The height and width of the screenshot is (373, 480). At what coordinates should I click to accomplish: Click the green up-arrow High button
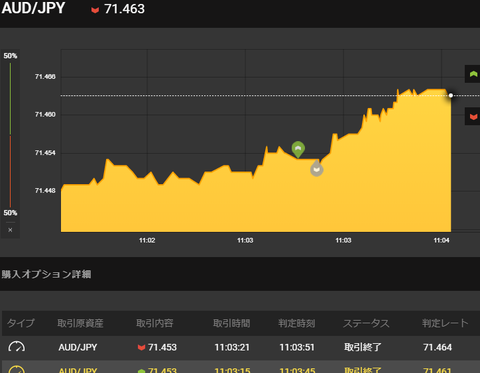(x=473, y=74)
